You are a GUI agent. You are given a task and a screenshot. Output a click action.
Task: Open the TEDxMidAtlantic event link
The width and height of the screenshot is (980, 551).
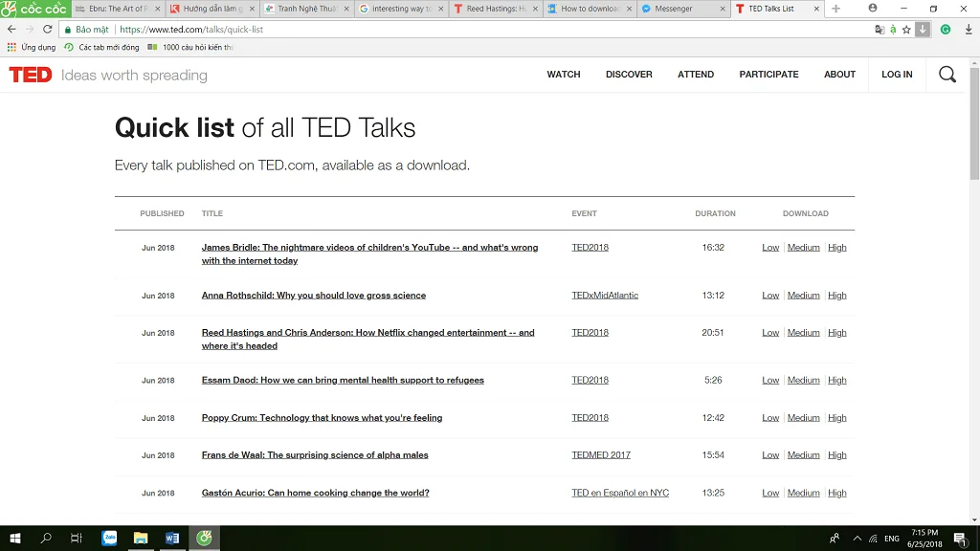(605, 296)
